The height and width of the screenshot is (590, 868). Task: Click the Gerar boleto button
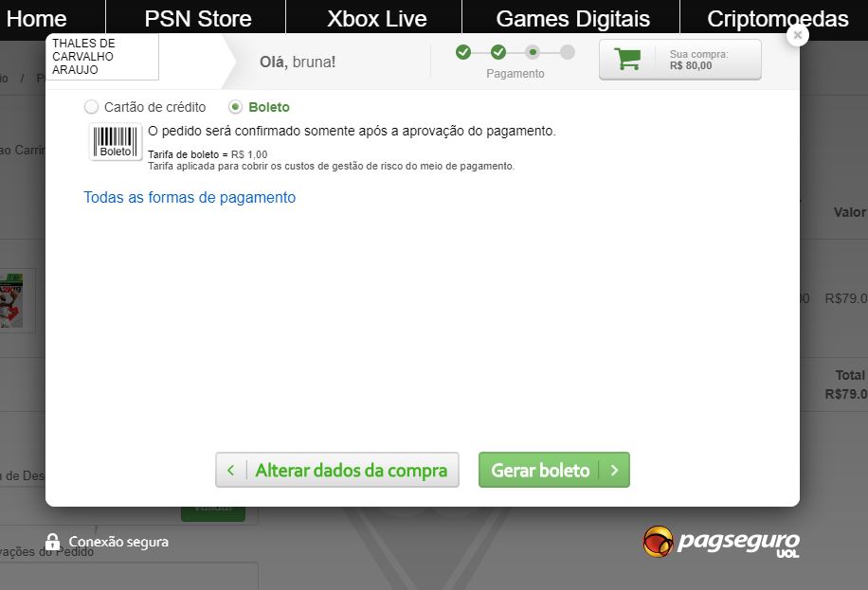pyautogui.click(x=554, y=470)
